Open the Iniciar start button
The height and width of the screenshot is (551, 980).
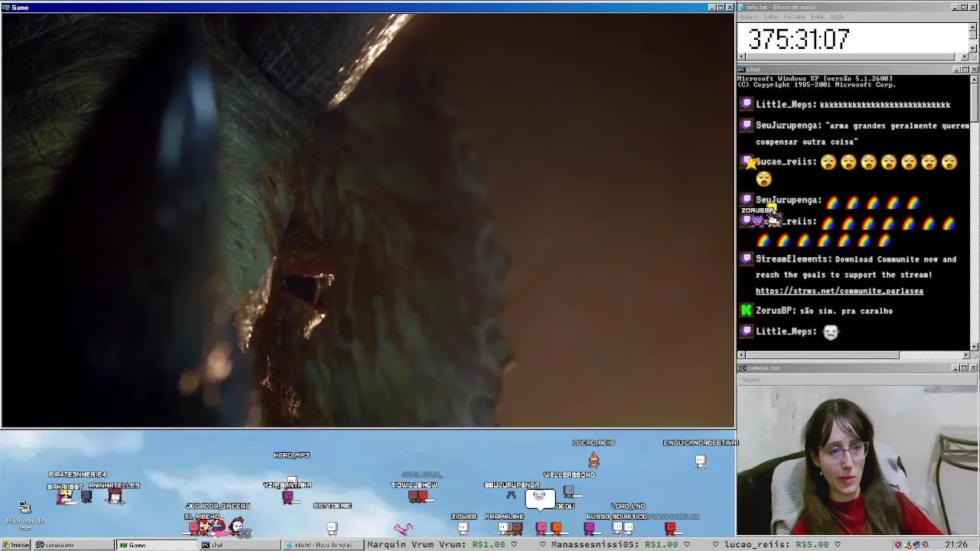pyautogui.click(x=16, y=545)
